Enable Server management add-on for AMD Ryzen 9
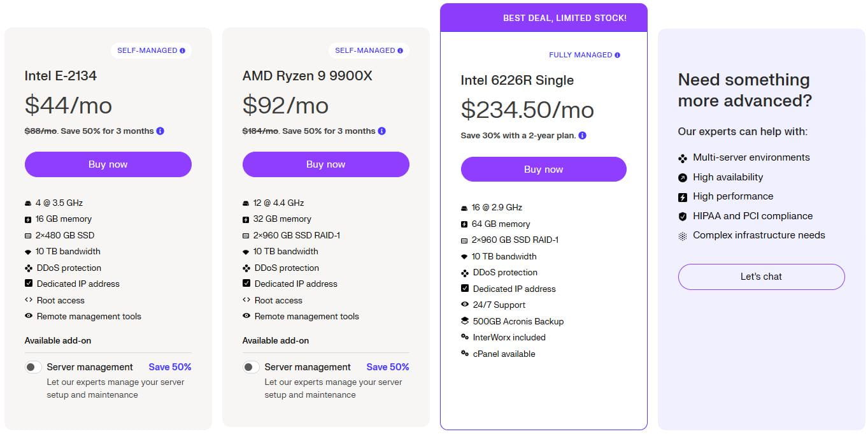Screen dimensions: 868x434 [251, 367]
